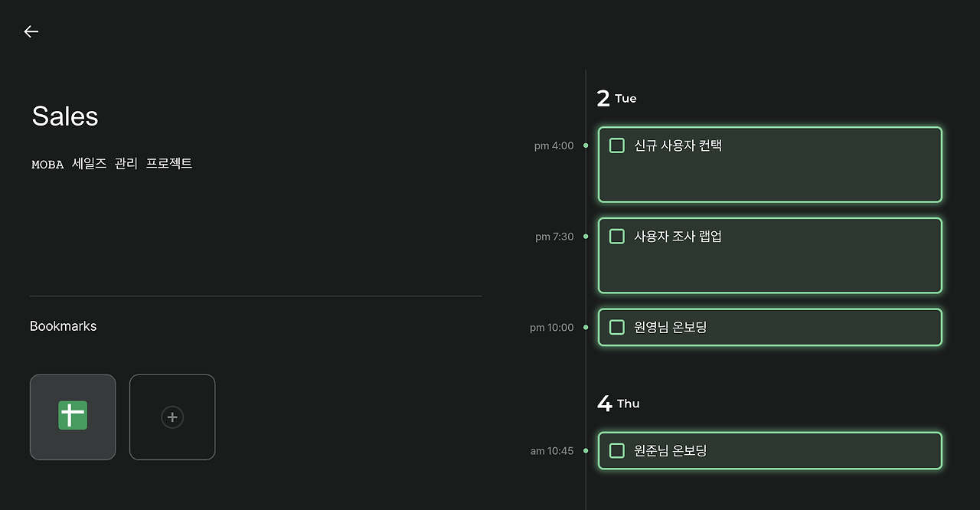
Task: Click the timeline dot beside pm 10:00
Action: click(586, 327)
